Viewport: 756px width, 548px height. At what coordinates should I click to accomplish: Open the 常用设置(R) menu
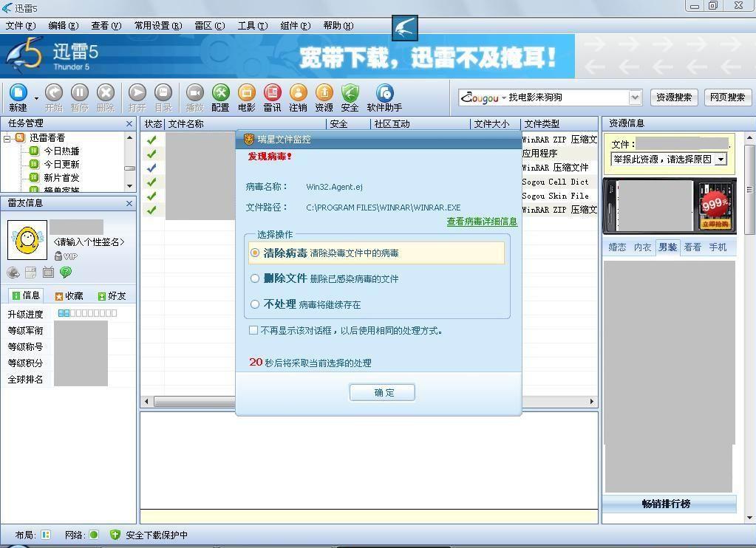[x=158, y=26]
